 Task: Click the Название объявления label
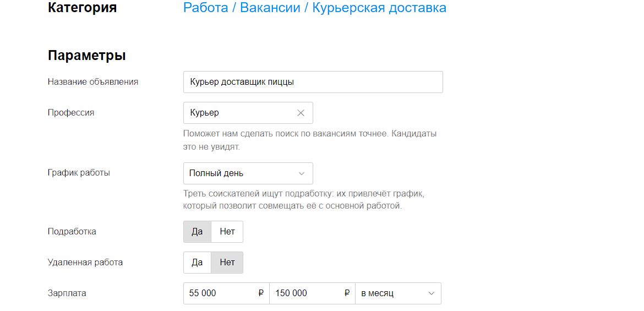point(93,82)
